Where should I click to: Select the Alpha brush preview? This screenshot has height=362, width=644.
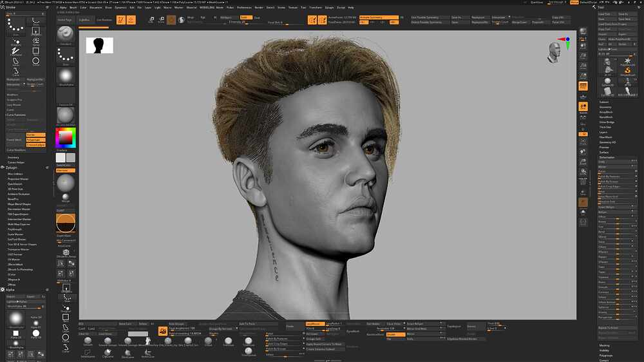coord(65,77)
